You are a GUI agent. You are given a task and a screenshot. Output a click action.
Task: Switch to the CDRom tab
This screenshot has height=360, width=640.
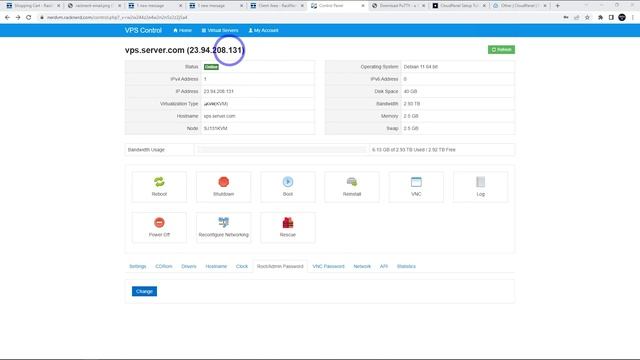164,266
